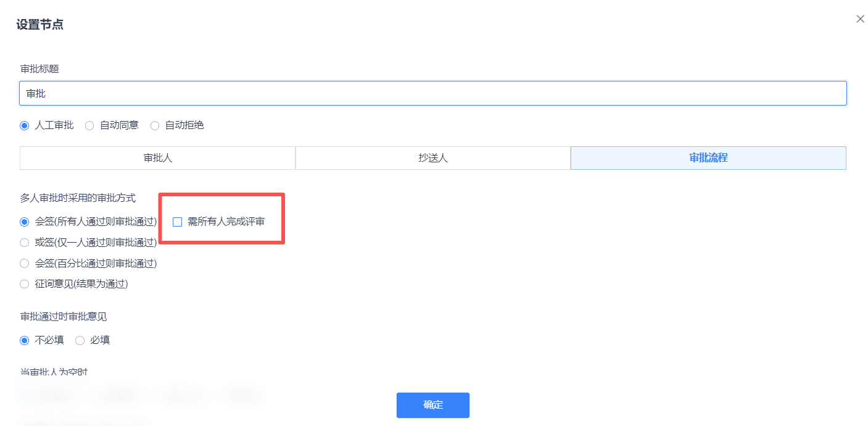Viewport: 868px width, 426px height.
Task: Click the 审批标题 text input field
Action: click(x=432, y=93)
